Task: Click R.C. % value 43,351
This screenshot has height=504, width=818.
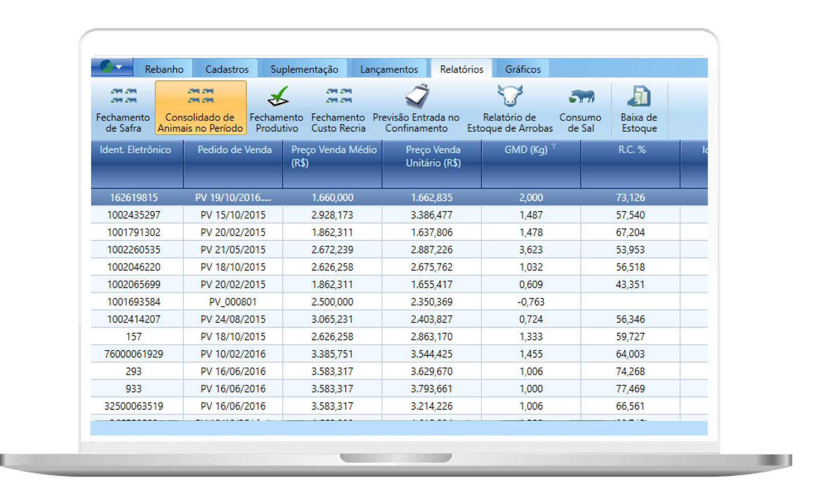Action: [x=630, y=285]
